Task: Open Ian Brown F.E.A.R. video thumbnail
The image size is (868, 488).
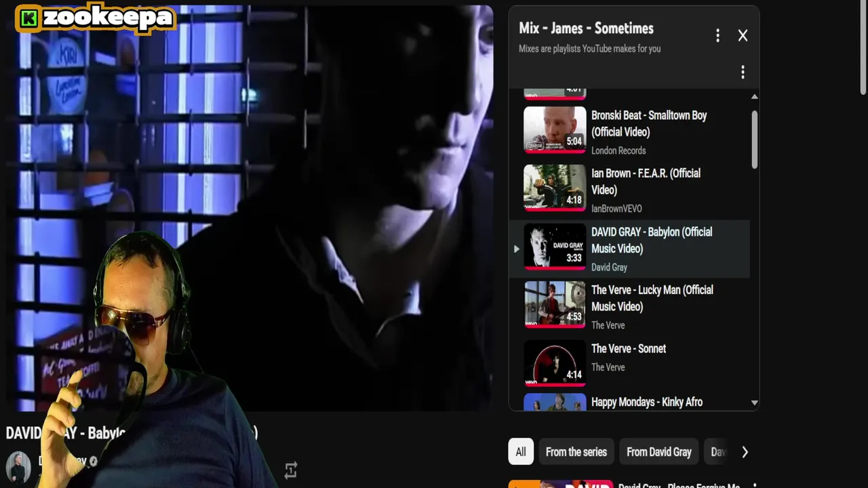Action: click(555, 188)
